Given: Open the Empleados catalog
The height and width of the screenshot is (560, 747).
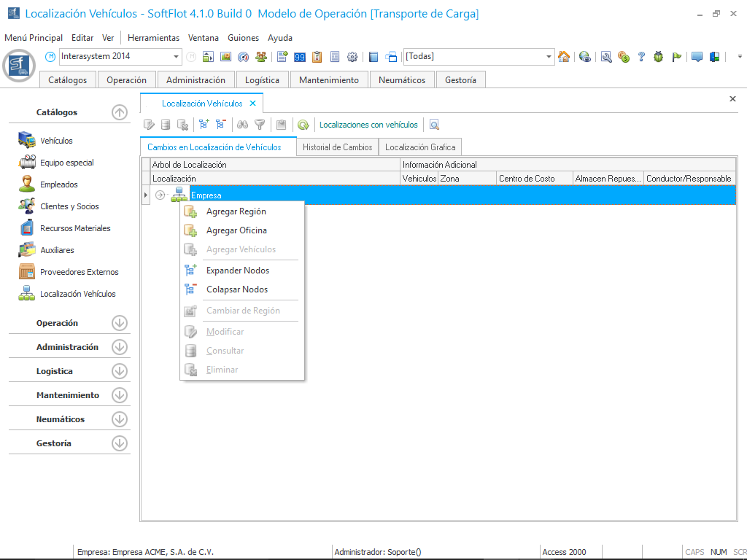Looking at the screenshot, I should pyautogui.click(x=58, y=184).
